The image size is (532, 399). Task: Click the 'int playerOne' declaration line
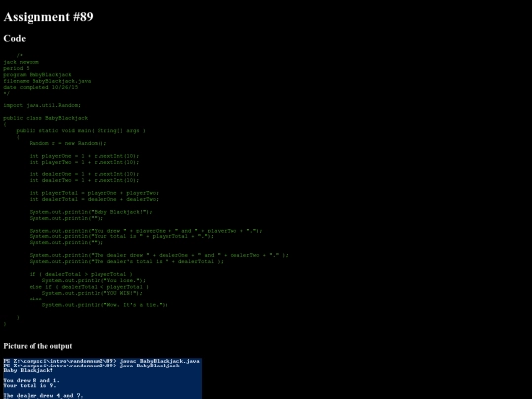pyautogui.click(x=84, y=156)
